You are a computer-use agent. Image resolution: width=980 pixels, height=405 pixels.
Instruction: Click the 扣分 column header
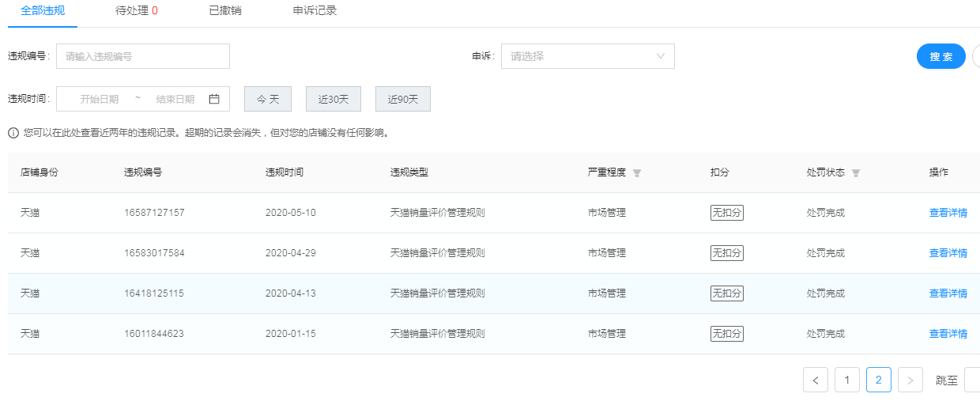click(x=720, y=172)
